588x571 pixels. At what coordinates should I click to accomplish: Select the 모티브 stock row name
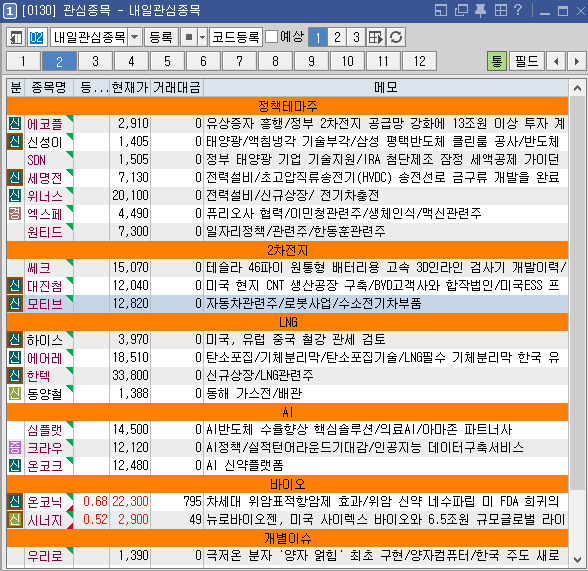tap(45, 304)
